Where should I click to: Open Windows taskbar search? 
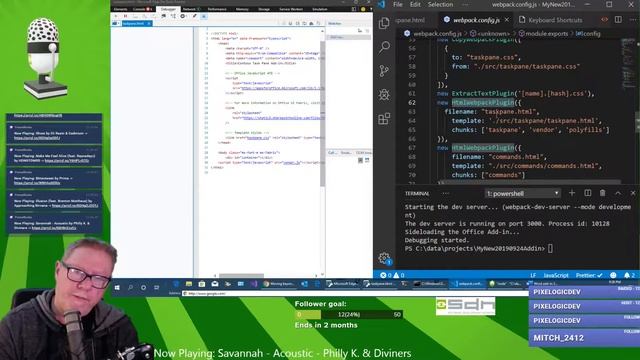(x=130, y=287)
